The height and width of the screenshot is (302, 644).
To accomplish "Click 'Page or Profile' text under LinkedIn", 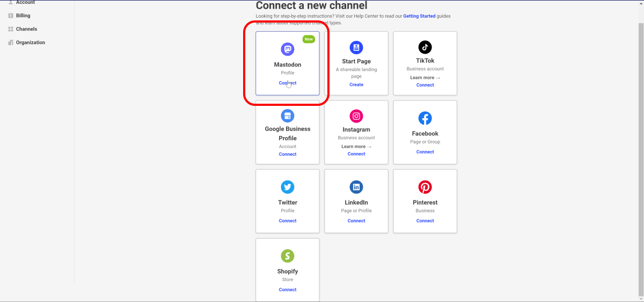I will click(356, 211).
